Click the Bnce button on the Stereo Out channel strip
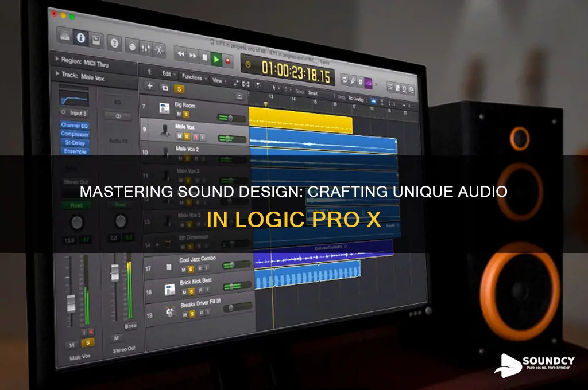 130,326
